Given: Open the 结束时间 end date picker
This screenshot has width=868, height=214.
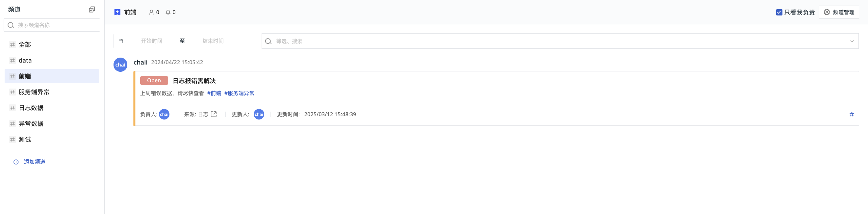Looking at the screenshot, I should [x=213, y=41].
